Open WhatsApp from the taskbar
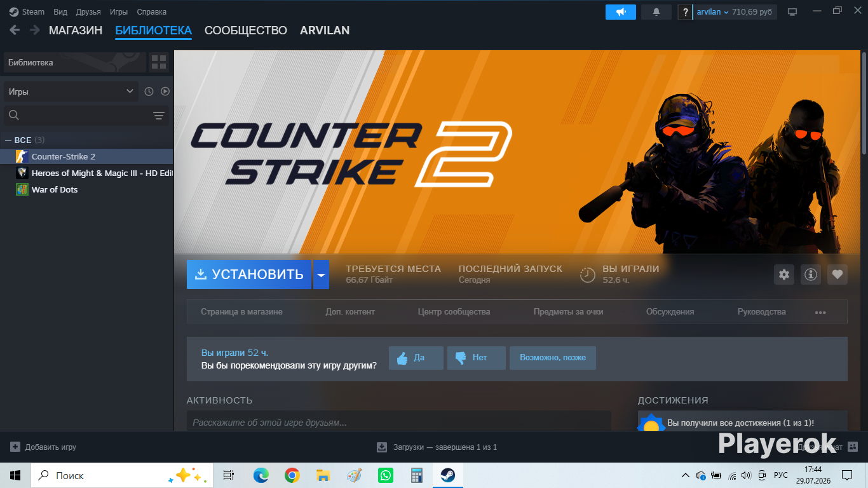The height and width of the screenshot is (488, 868). point(386,475)
